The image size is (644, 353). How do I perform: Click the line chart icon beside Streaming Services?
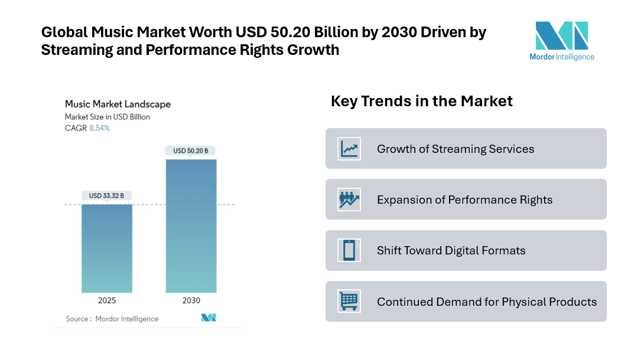(x=349, y=149)
